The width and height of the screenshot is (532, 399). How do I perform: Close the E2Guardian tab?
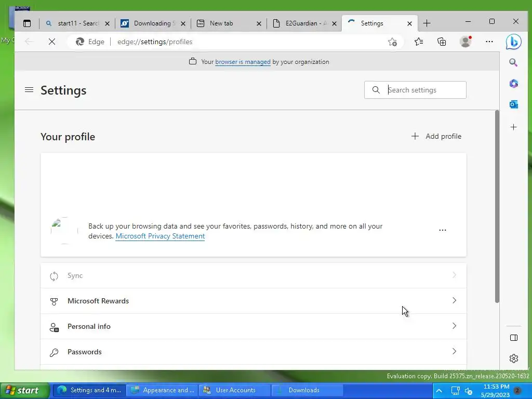tap(334, 24)
